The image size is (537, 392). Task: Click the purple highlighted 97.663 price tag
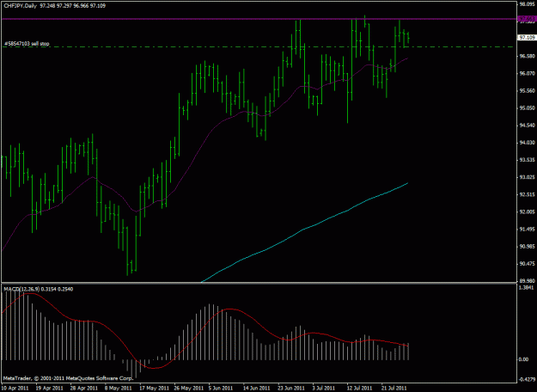[527, 19]
